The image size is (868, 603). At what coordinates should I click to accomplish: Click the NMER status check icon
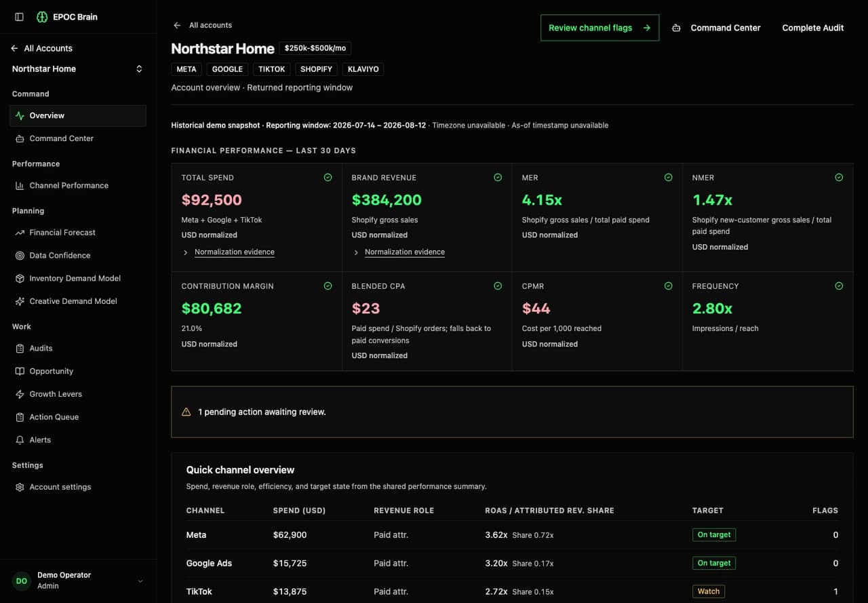(839, 177)
